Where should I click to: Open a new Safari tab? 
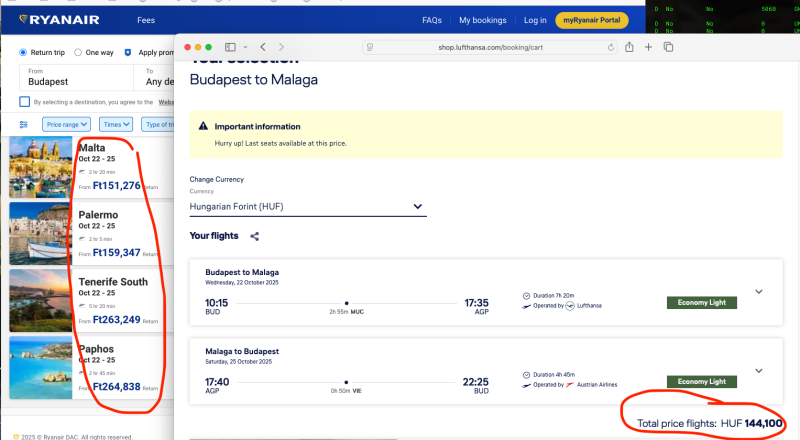click(649, 47)
